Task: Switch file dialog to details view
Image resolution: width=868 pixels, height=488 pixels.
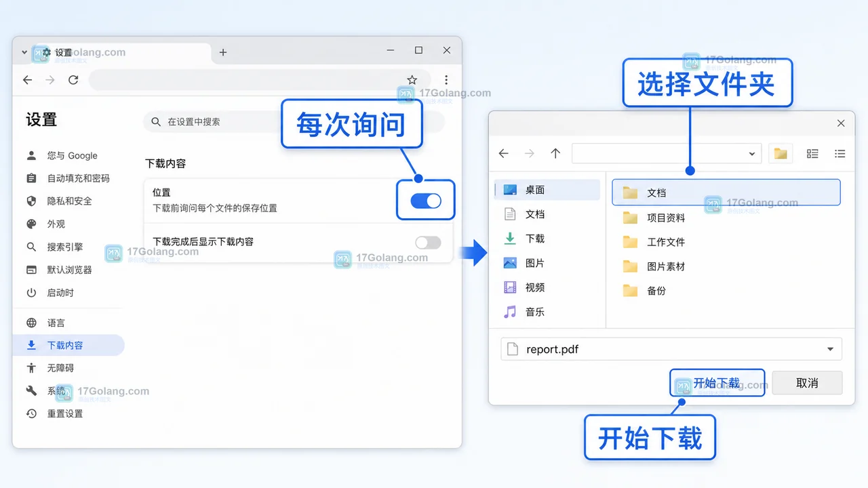Action: click(x=812, y=154)
